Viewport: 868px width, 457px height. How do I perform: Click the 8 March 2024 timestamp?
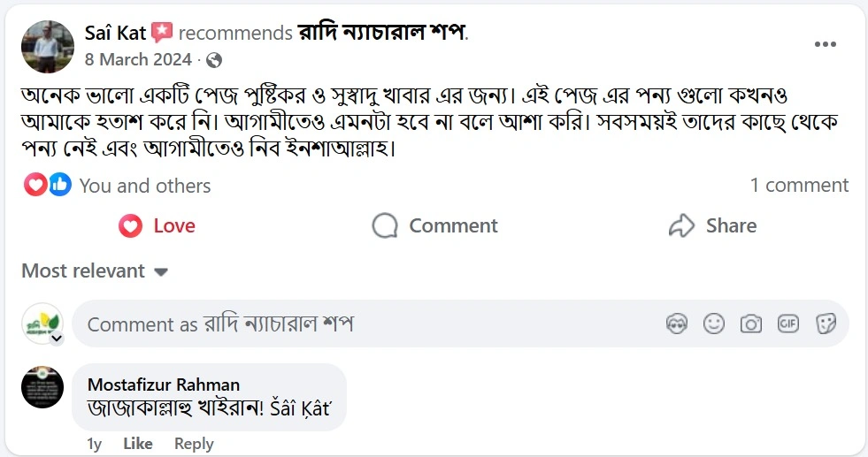[138, 60]
